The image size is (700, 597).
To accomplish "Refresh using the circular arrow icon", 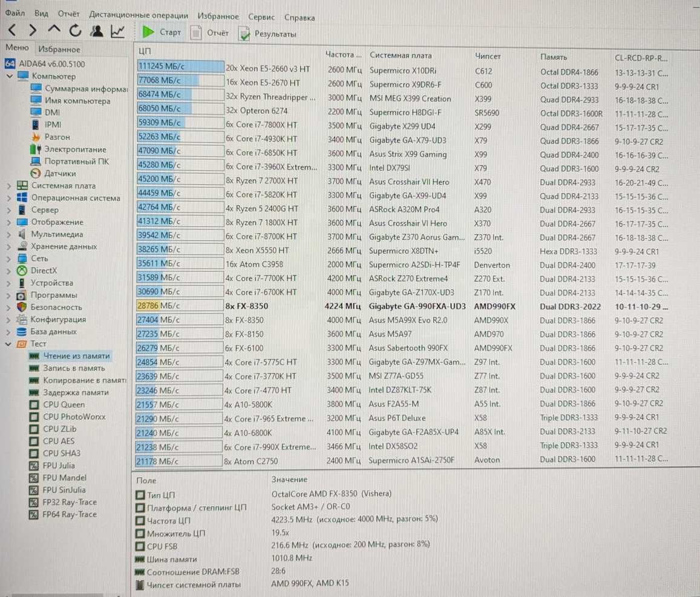I will coord(76,31).
